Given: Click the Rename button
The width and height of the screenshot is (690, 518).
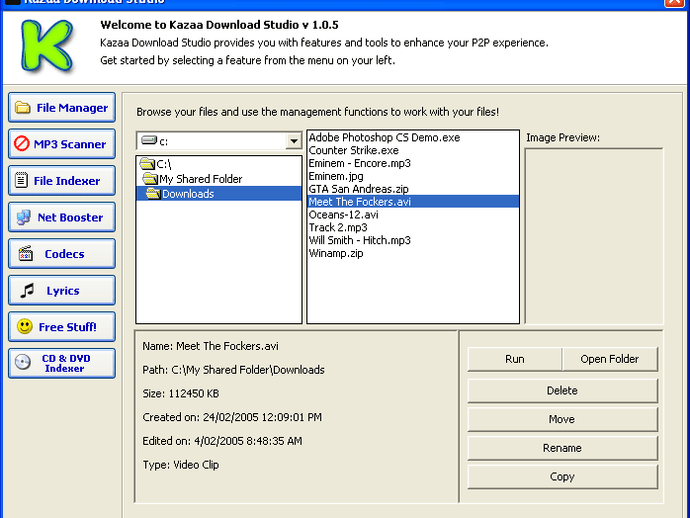Looking at the screenshot, I should [562, 448].
